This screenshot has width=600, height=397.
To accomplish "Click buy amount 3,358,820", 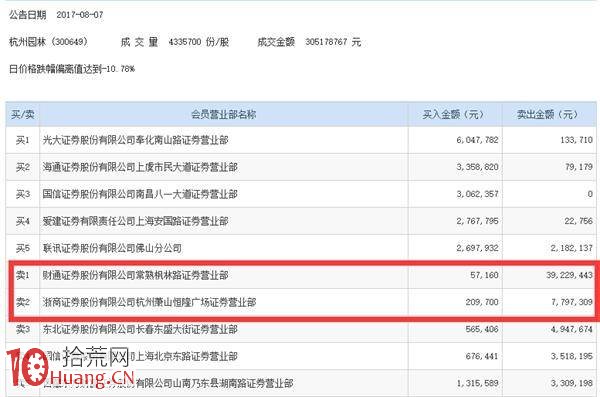I will [477, 167].
